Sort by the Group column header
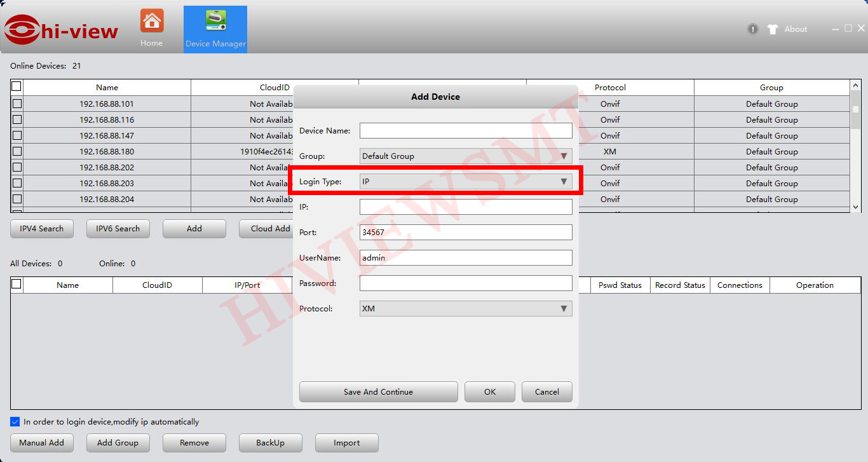 click(x=771, y=88)
